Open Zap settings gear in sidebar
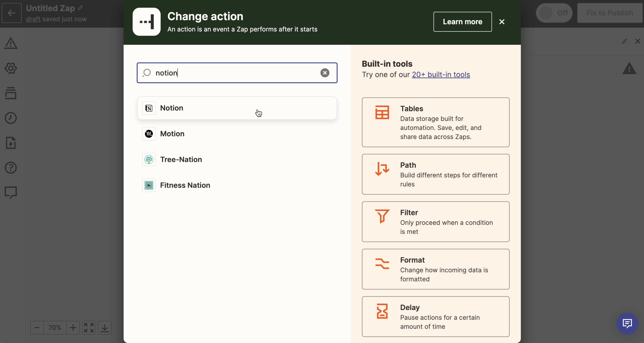644x343 pixels. (x=11, y=68)
